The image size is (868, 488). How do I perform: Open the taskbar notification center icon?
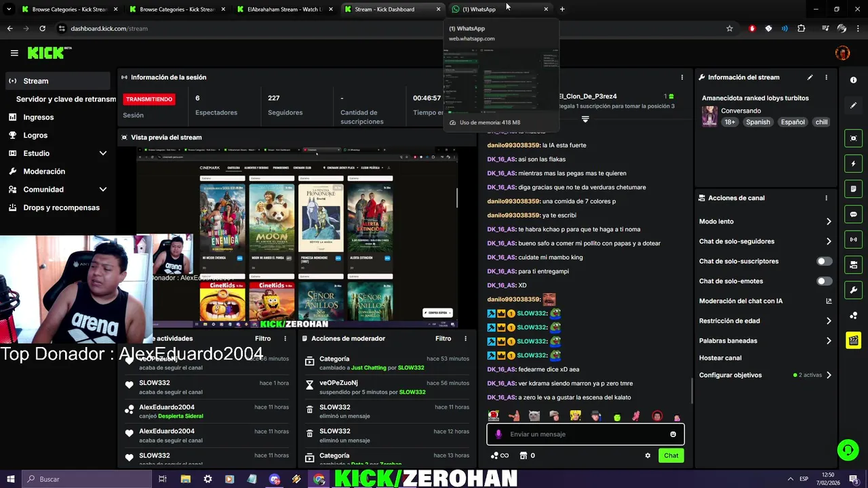[853, 479]
